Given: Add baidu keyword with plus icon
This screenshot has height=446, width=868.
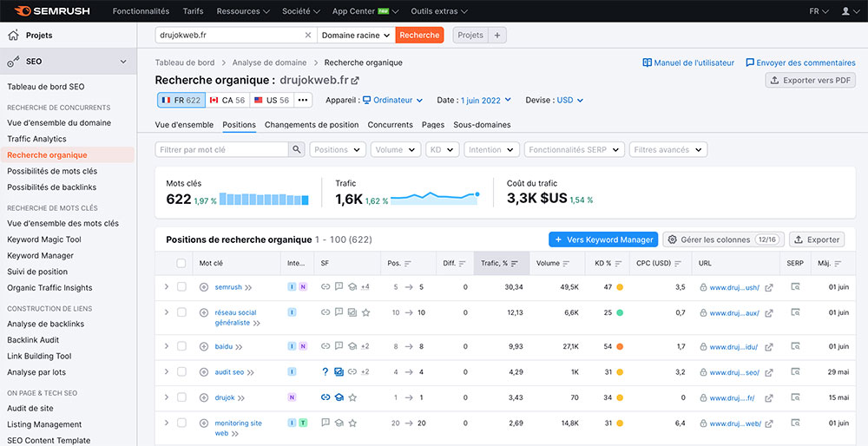Looking at the screenshot, I should pos(204,347).
